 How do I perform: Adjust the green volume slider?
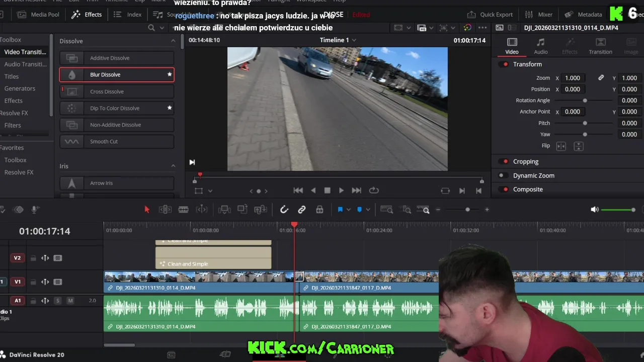tap(618, 210)
